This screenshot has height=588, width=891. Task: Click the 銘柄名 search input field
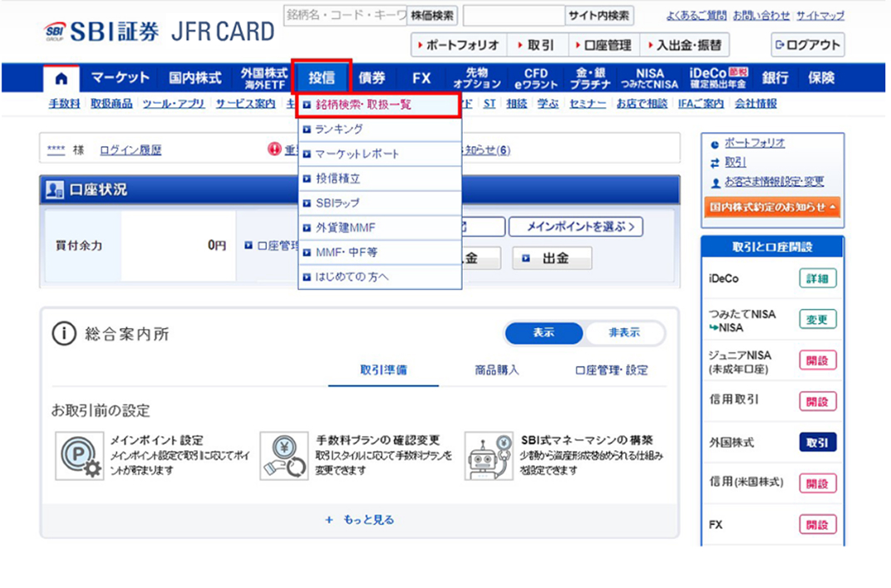click(x=345, y=15)
